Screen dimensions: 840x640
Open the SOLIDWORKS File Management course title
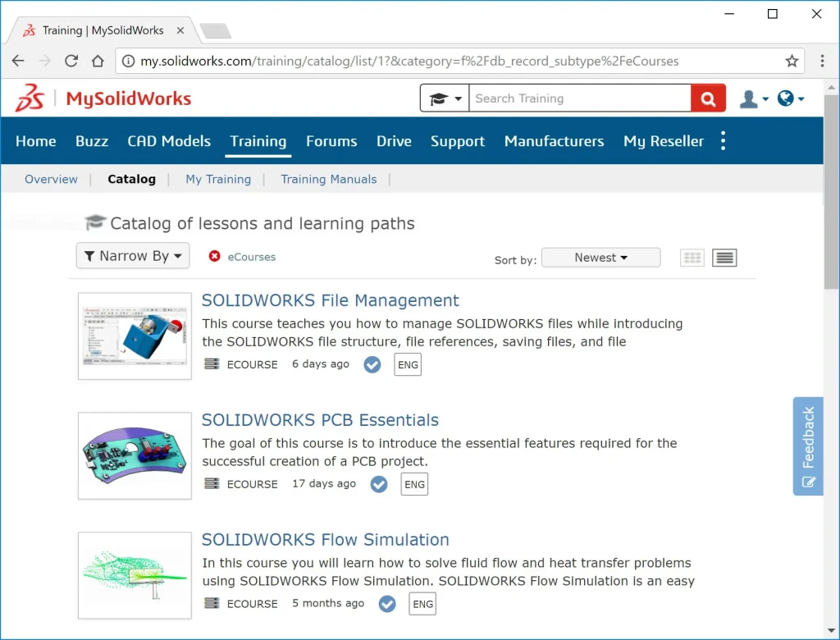tap(330, 300)
